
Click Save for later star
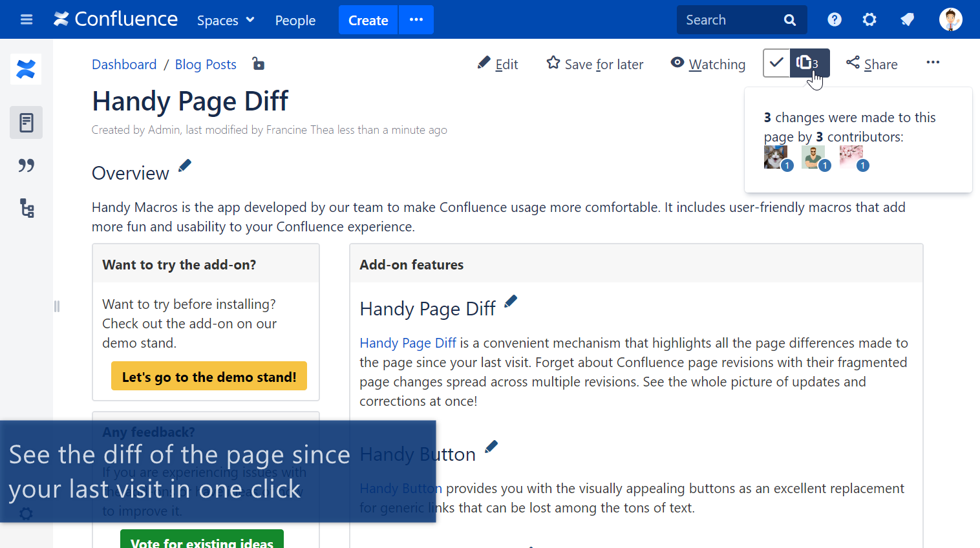595,64
